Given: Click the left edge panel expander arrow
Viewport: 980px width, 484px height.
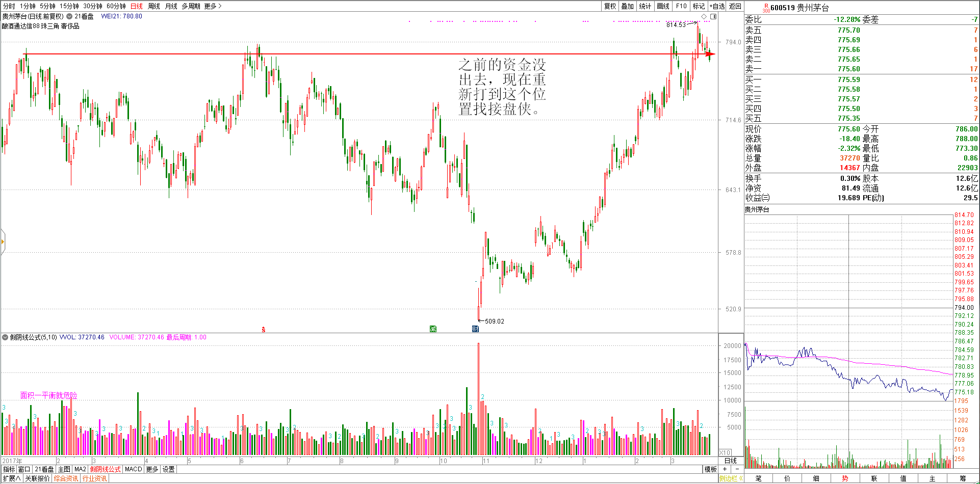Looking at the screenshot, I should click(3, 241).
